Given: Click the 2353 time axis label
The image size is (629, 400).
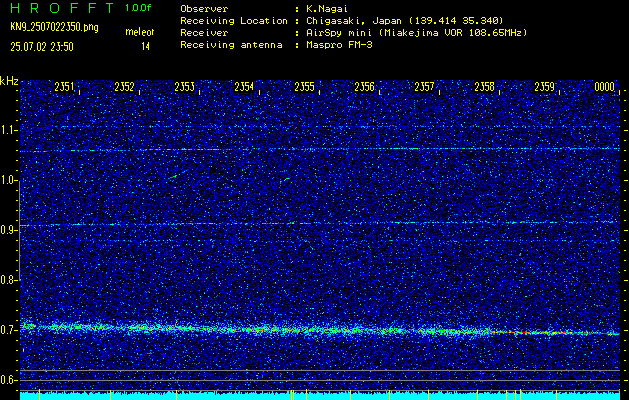Looking at the screenshot, I should pos(185,87).
